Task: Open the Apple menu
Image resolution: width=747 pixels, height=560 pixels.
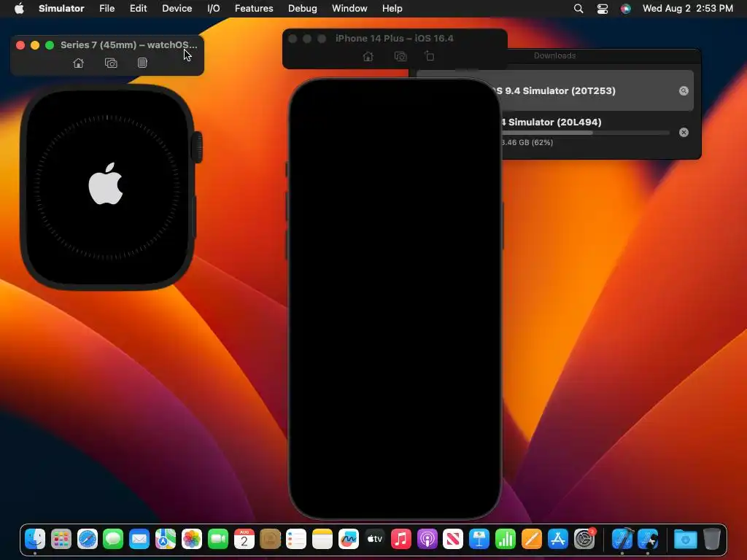Action: [x=19, y=8]
